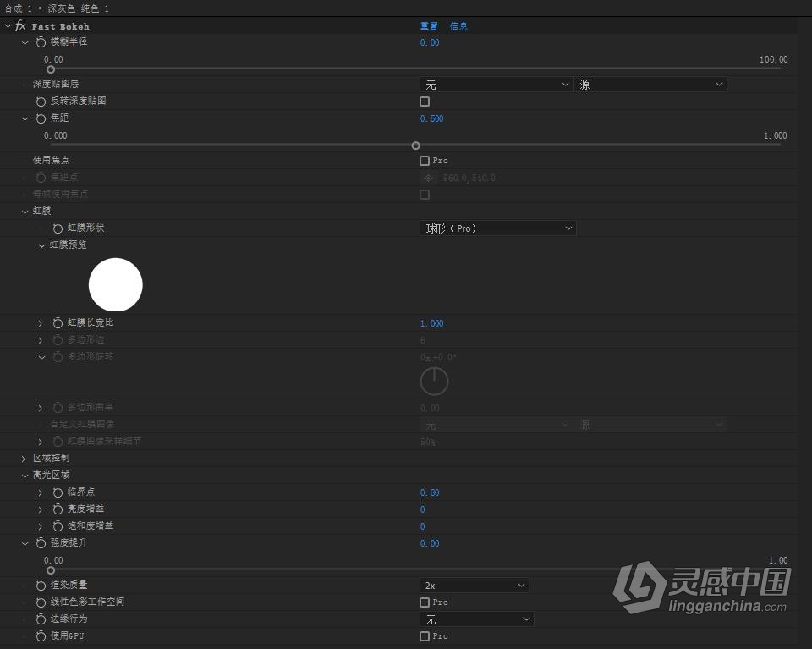The width and height of the screenshot is (812, 649).
Task: Click the 模糊半径 slider handle
Action: (51, 69)
